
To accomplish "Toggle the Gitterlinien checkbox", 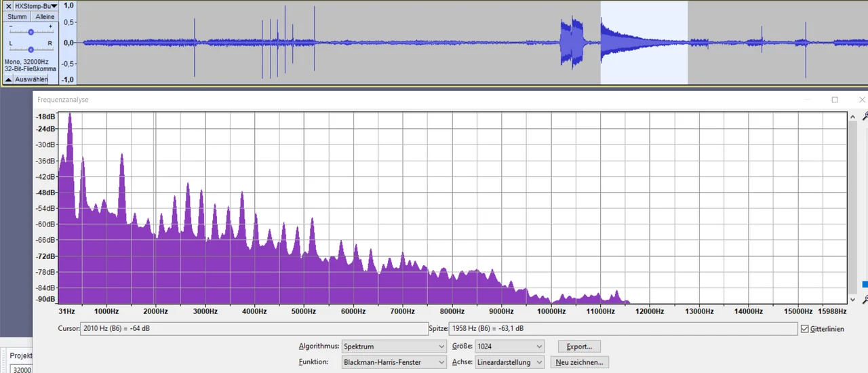I will click(805, 329).
